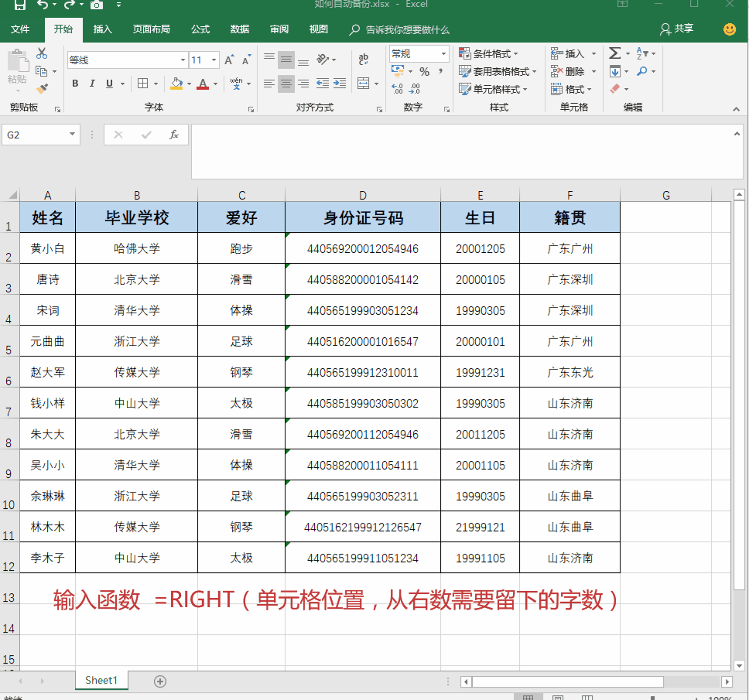This screenshot has height=700, width=749.
Task: Click the increase indent icon
Action: tap(340, 84)
